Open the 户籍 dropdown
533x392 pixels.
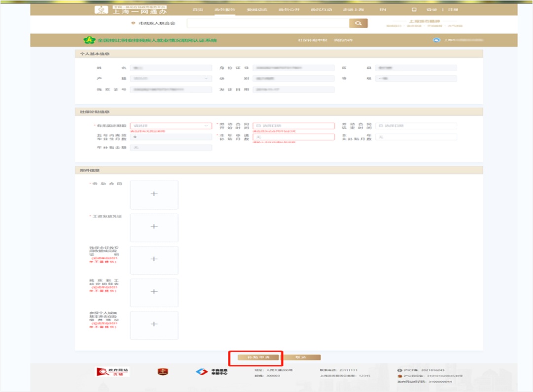[x=171, y=78]
